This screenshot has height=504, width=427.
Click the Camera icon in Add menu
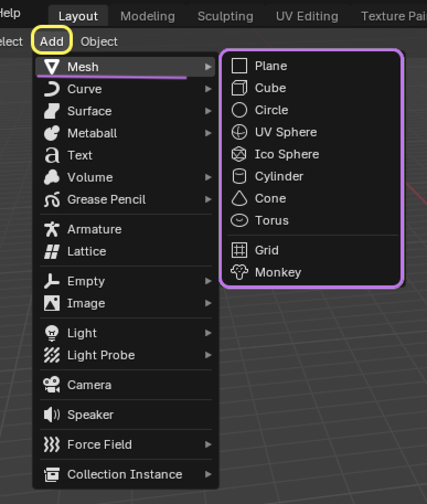(52, 385)
